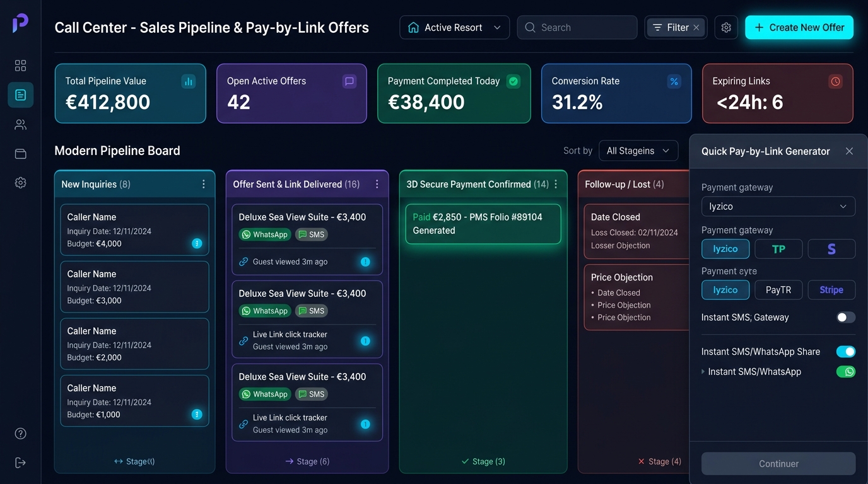Turn off Instant SMS/WhatsApp Share toggle
This screenshot has height=484, width=868.
pos(846,352)
